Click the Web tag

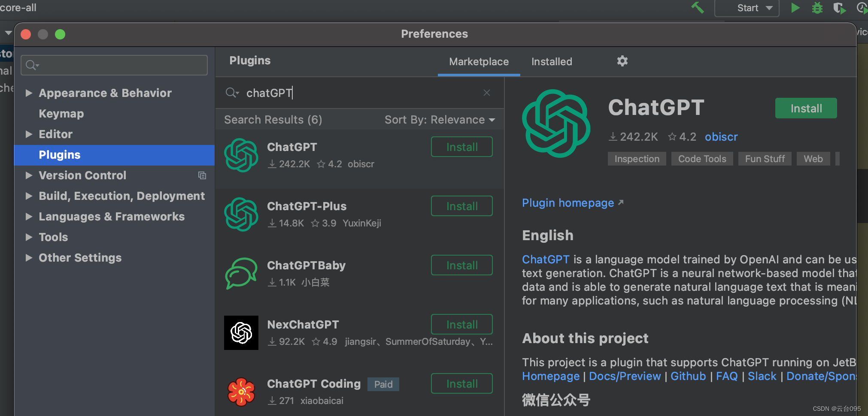(x=813, y=159)
